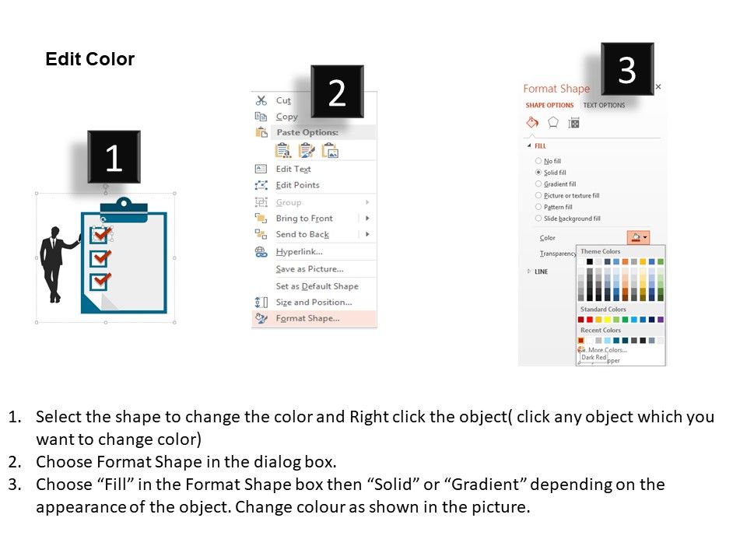This screenshot has height=560, width=747.
Task: Select the Pattern fill radio button
Action: pos(538,207)
